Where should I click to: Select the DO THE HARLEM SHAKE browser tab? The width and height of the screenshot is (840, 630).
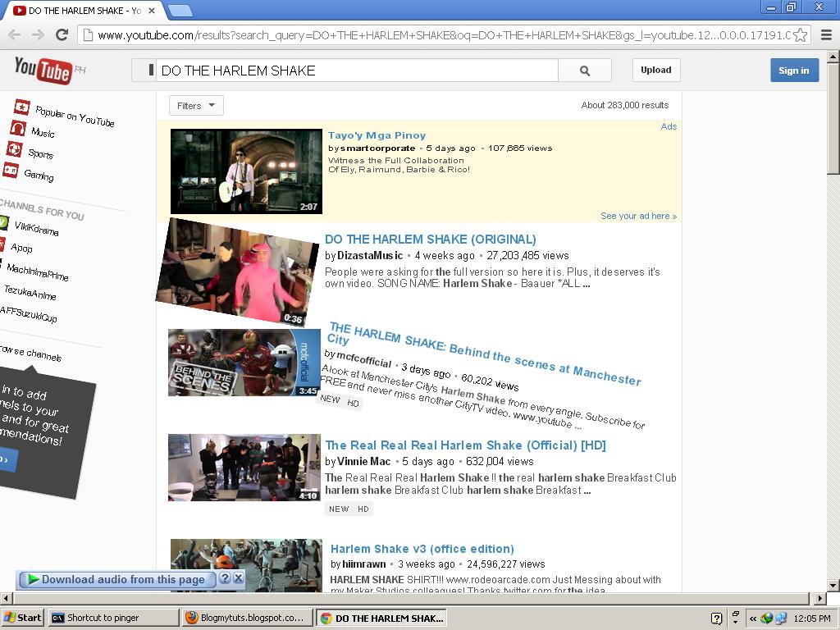point(84,11)
